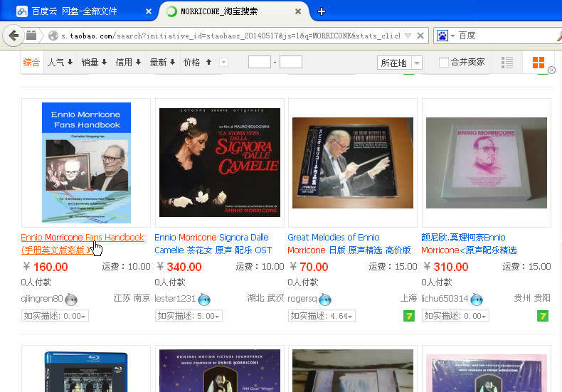Open seller lichu650314 shop link
This screenshot has height=392, width=562.
445,299
